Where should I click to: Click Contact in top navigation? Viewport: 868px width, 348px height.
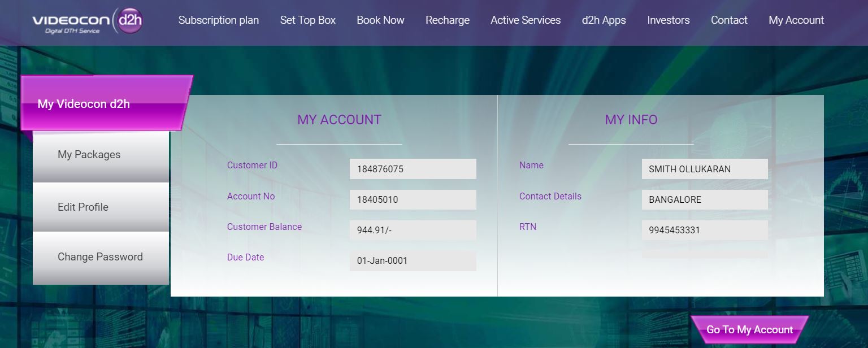click(x=728, y=20)
